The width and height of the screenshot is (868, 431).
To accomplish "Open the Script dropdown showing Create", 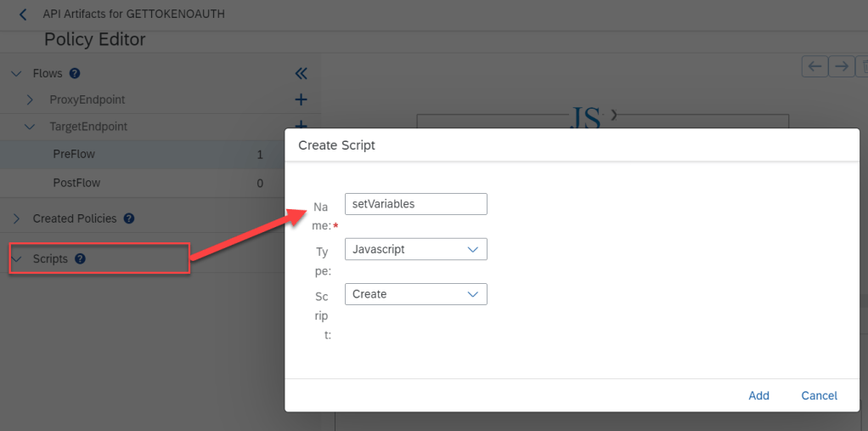I will 415,294.
